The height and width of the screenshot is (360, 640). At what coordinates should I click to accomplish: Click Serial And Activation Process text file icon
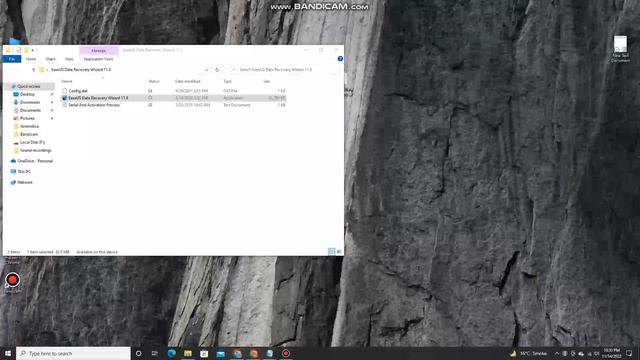tap(64, 105)
